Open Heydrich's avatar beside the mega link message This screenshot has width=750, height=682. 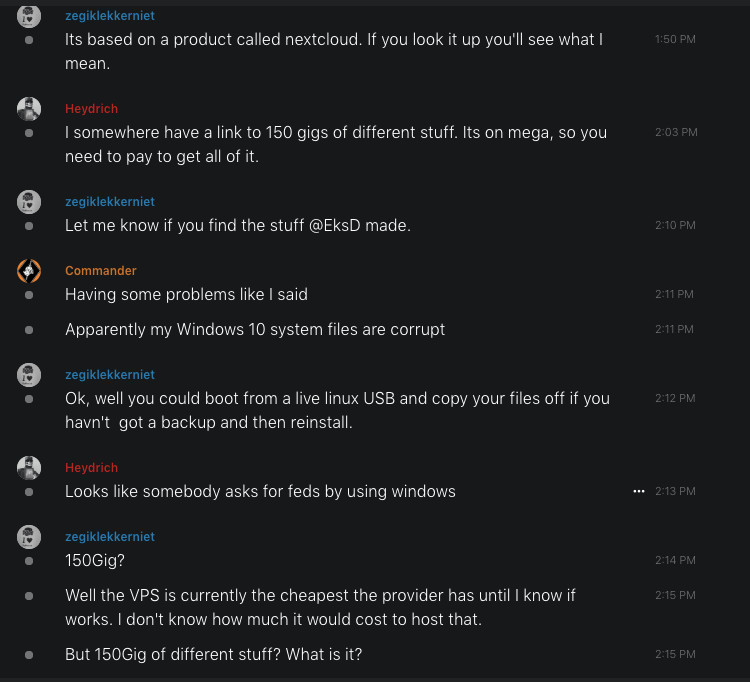click(29, 109)
